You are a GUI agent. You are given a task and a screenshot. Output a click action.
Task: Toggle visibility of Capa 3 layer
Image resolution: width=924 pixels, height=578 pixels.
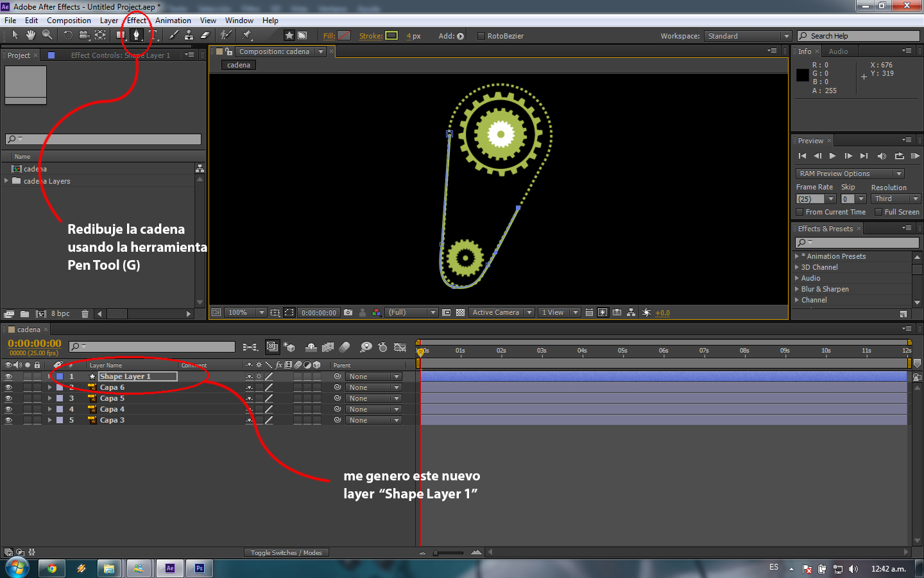point(8,421)
